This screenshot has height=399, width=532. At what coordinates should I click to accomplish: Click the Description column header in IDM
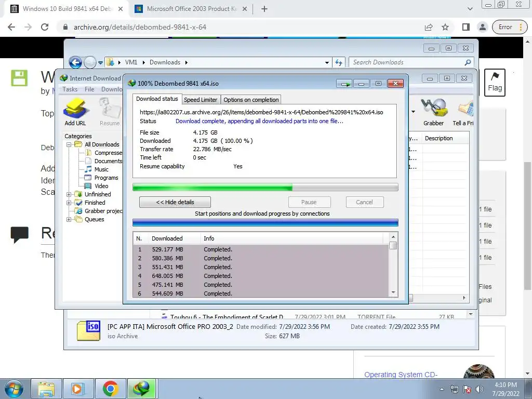point(445,138)
